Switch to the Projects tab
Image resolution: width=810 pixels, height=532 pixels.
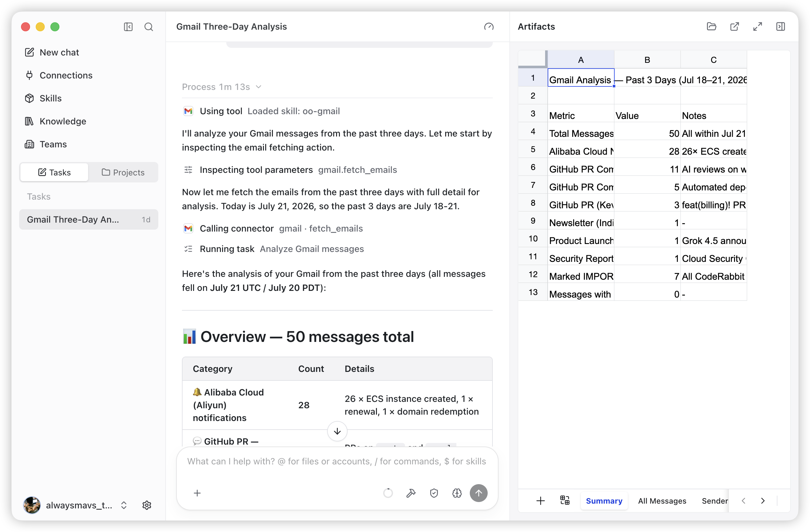pyautogui.click(x=123, y=173)
